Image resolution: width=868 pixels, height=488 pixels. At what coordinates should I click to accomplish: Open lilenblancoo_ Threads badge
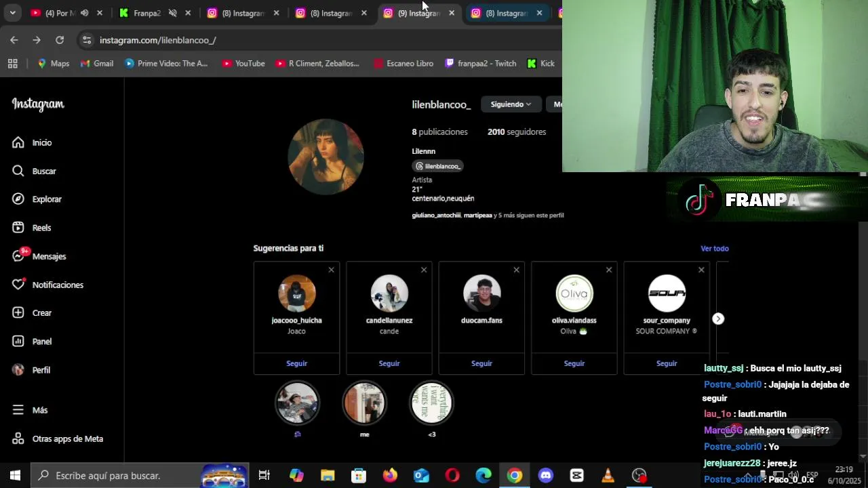[438, 166]
